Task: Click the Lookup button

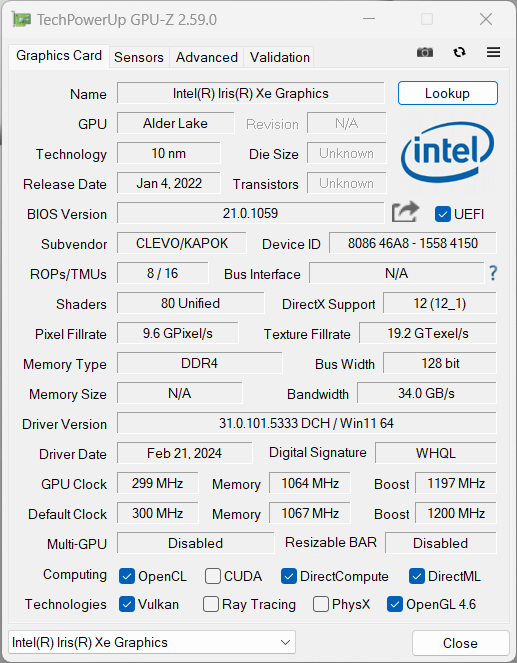Action: pos(448,93)
